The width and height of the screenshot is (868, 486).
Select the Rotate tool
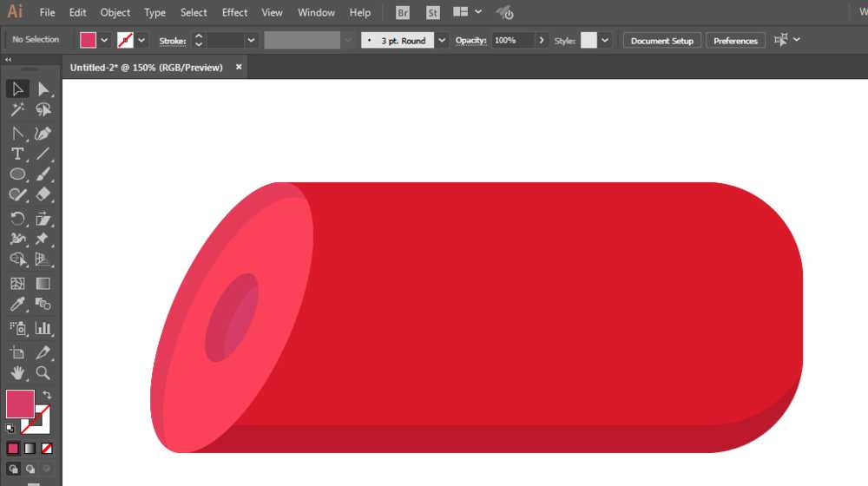click(x=17, y=219)
